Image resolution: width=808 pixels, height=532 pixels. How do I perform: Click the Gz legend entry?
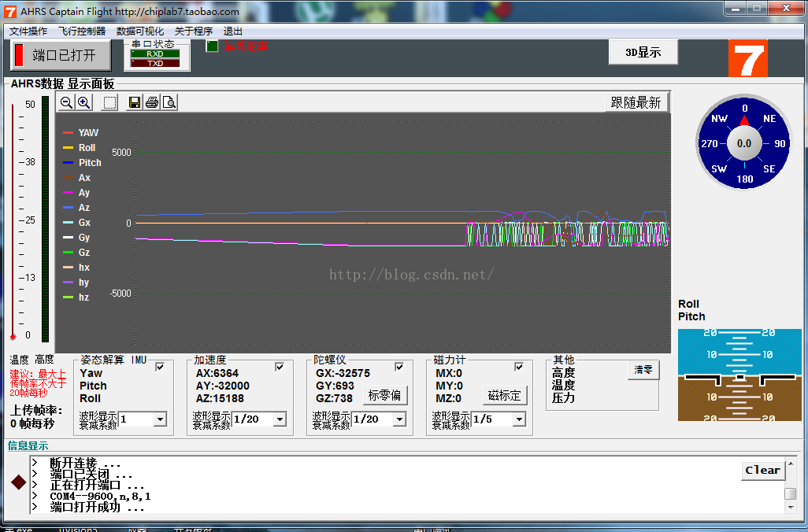tap(76, 253)
